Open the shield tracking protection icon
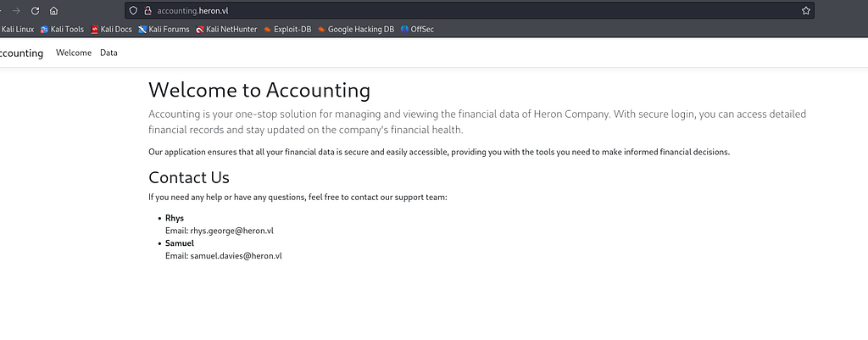Screen dimensions: 868x340 coord(133,10)
